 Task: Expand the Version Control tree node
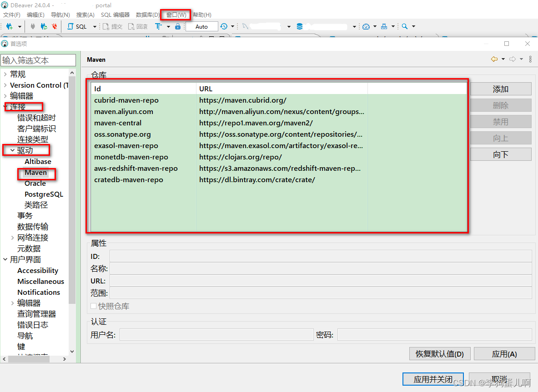[x=5, y=85]
